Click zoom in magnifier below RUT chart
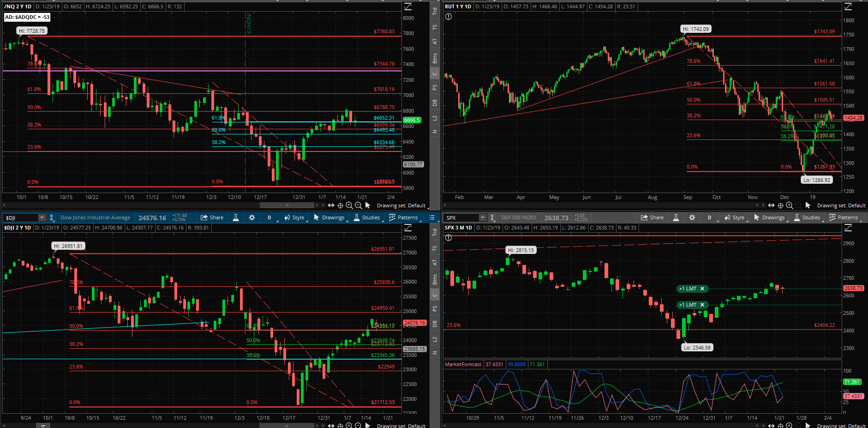Viewport: 868px width, 428px height. click(x=790, y=205)
